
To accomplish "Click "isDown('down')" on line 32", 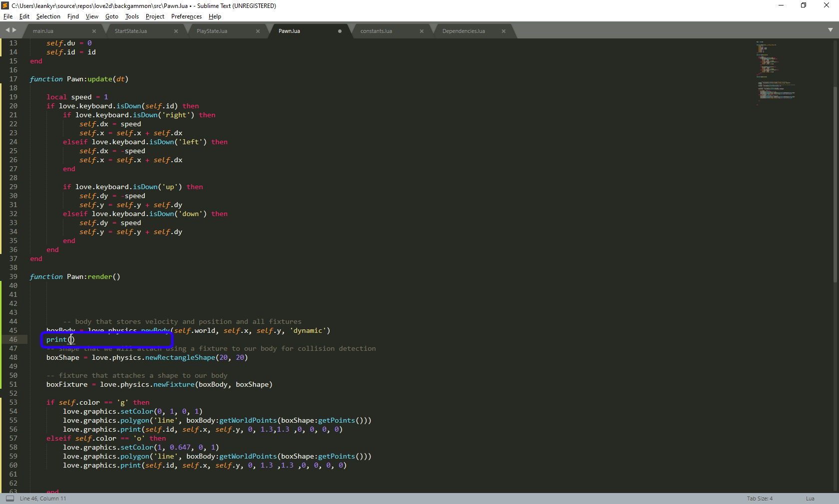I will point(178,214).
